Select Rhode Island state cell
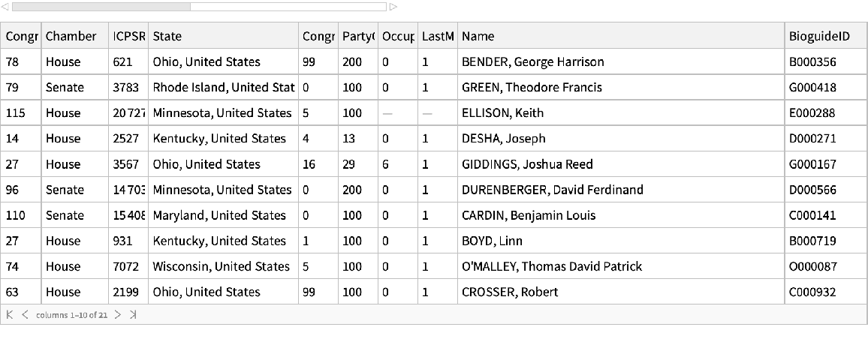 click(x=222, y=88)
